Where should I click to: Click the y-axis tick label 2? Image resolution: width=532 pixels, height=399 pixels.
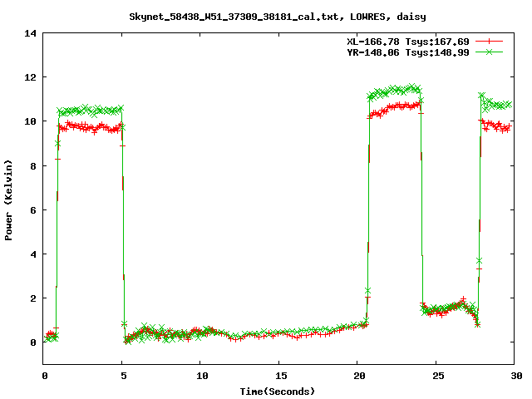tap(33, 298)
